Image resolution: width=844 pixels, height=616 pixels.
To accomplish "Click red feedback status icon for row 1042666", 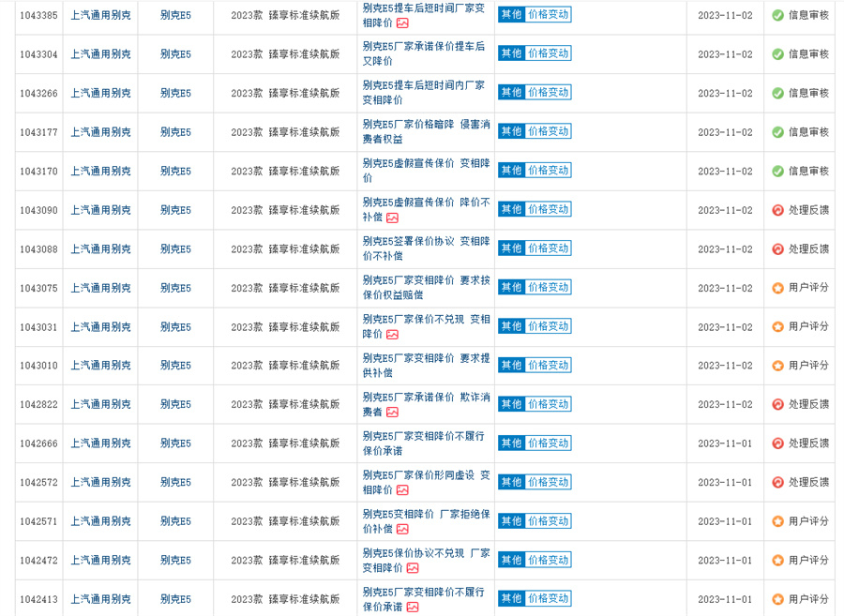I will [x=777, y=443].
